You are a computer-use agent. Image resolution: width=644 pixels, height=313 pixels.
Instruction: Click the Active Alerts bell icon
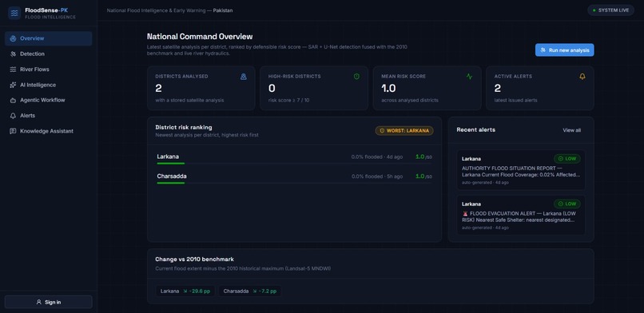[x=582, y=77]
